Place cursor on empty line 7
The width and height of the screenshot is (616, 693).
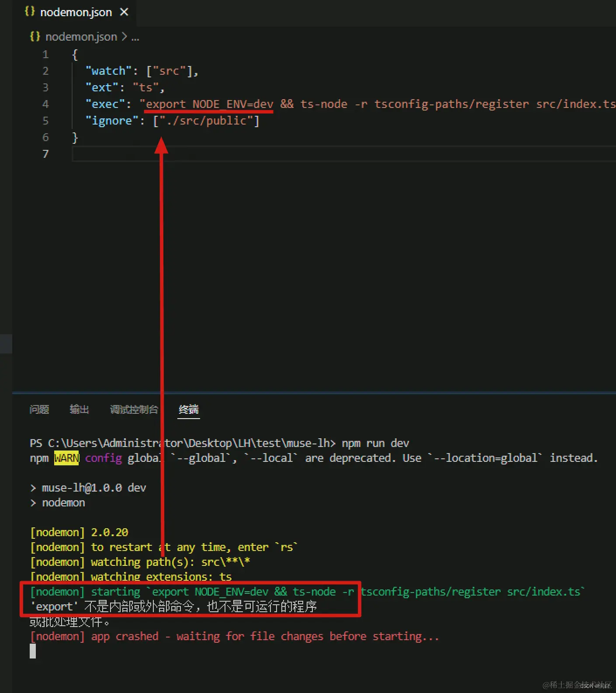[344, 154]
